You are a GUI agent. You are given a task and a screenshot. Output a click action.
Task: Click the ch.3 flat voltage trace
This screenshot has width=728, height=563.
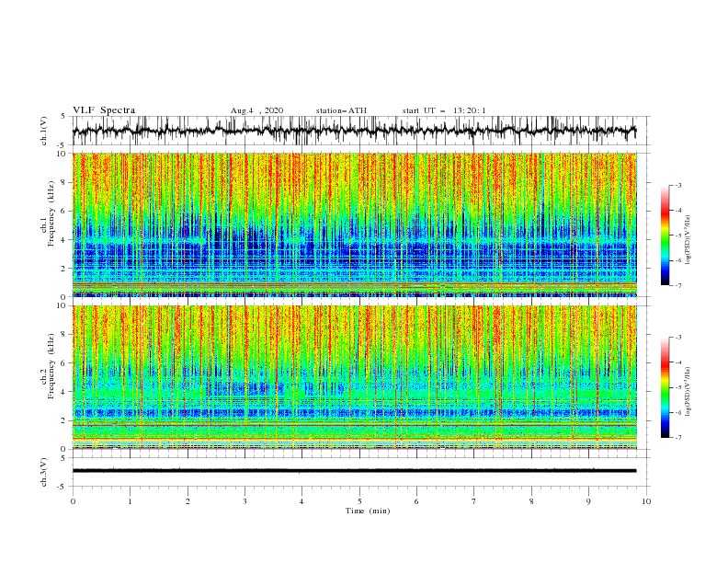[354, 471]
